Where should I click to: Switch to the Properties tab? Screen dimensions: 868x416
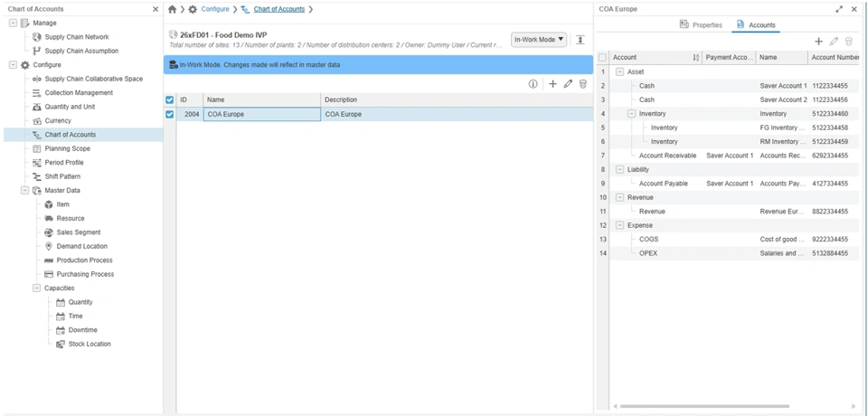(x=701, y=25)
